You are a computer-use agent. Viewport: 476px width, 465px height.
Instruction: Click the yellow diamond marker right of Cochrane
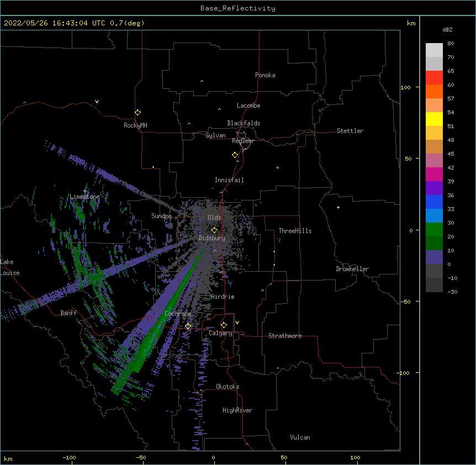click(188, 326)
